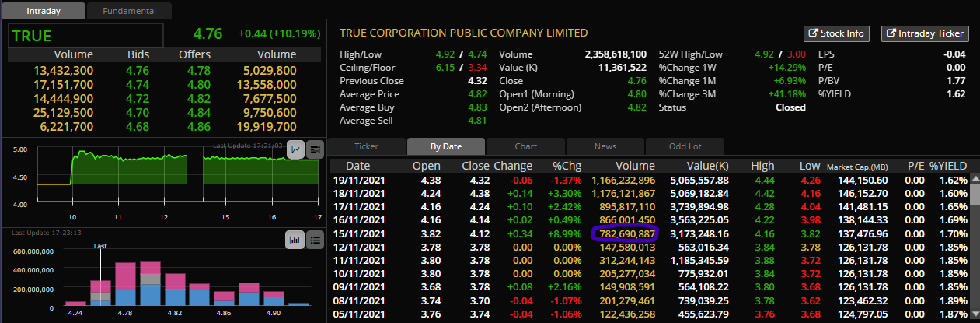Click the Market Cap.(MB) column header

point(856,167)
